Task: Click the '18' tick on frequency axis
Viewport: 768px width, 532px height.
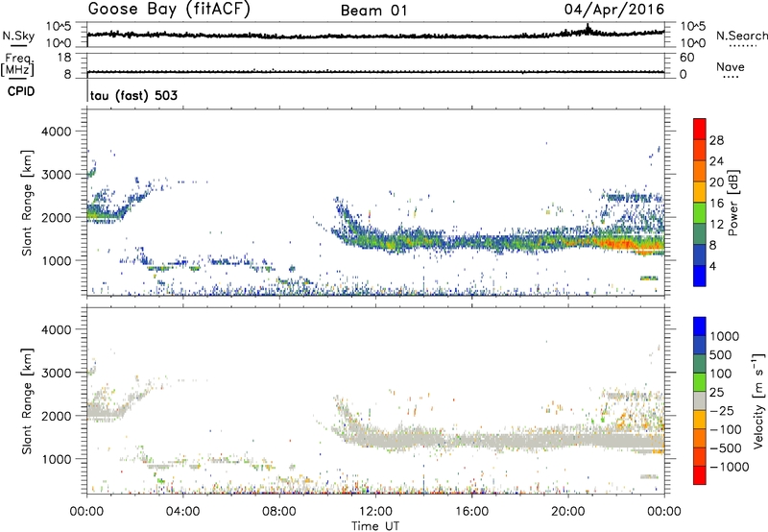Action: 64,58
